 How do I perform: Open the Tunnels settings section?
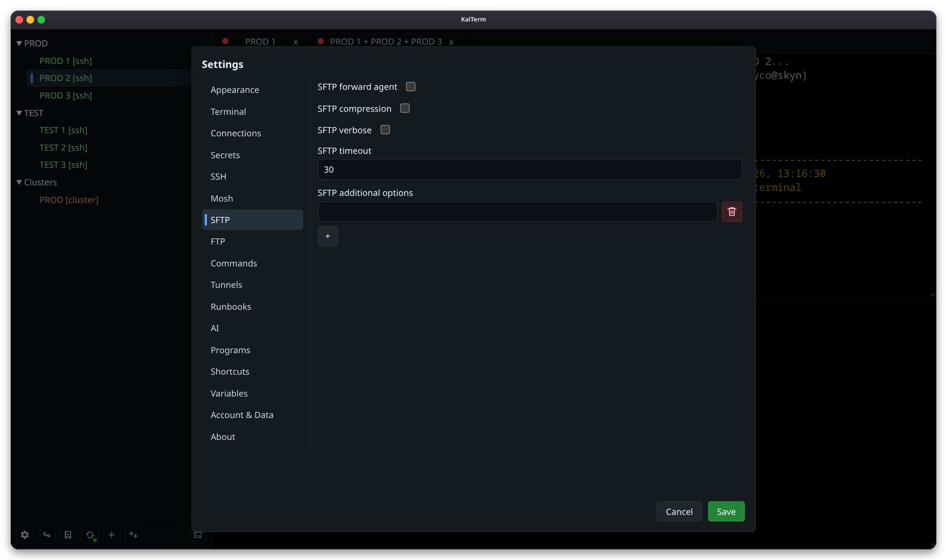tap(252, 285)
